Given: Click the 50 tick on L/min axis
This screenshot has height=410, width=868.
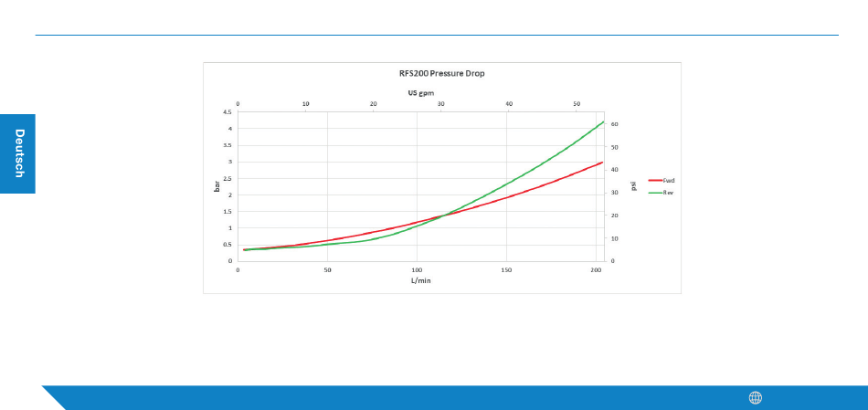Looking at the screenshot, I should [327, 270].
